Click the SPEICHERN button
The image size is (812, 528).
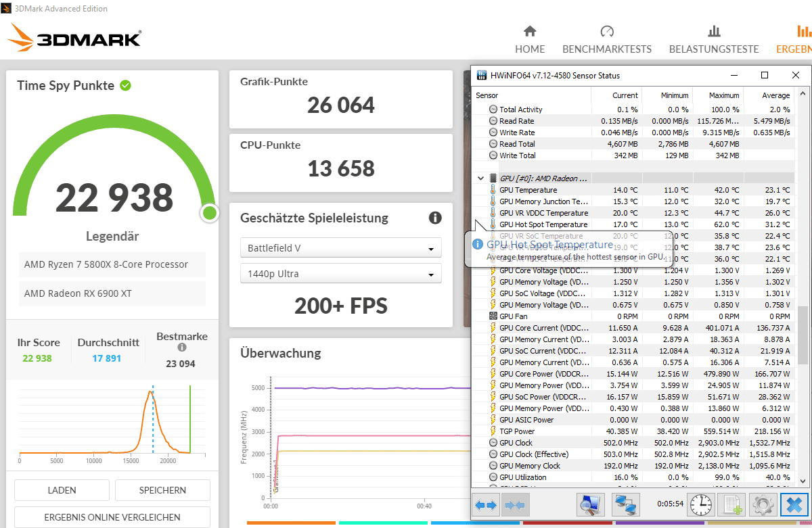coord(162,490)
